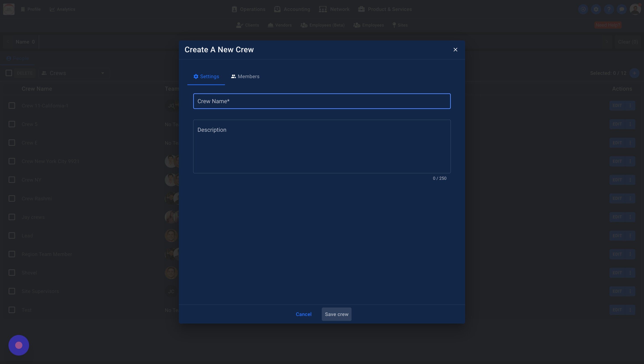This screenshot has height=364, width=644.
Task: Expand the Crews dropdown selector
Action: click(x=74, y=73)
